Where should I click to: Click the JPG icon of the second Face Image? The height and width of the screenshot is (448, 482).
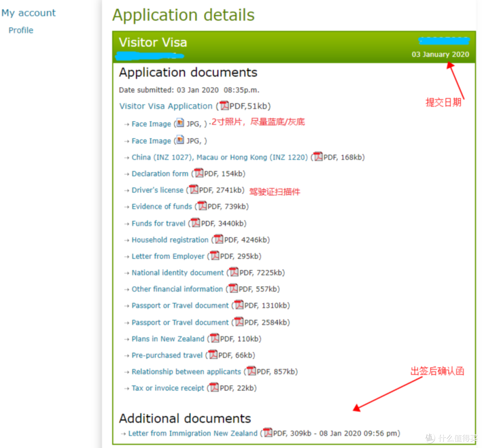tap(180, 140)
